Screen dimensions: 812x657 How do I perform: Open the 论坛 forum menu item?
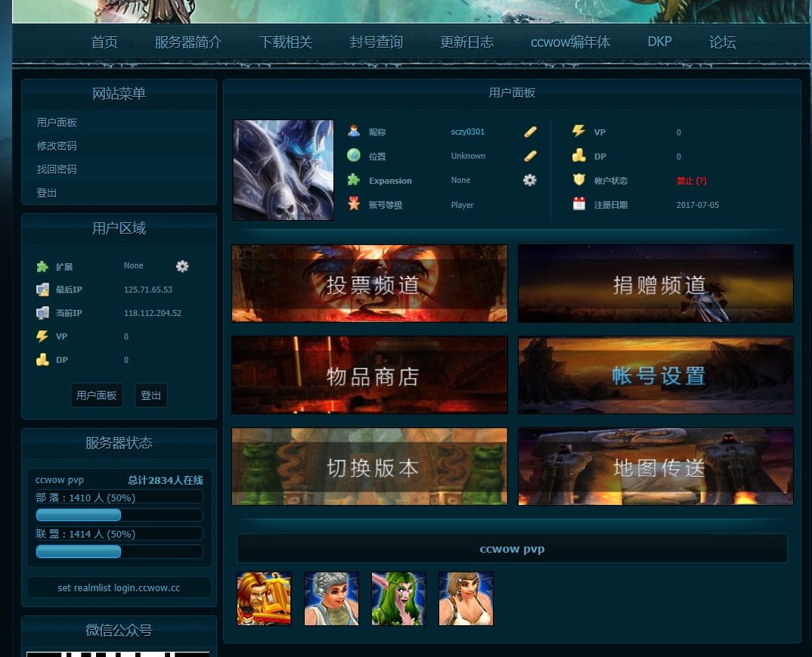722,42
